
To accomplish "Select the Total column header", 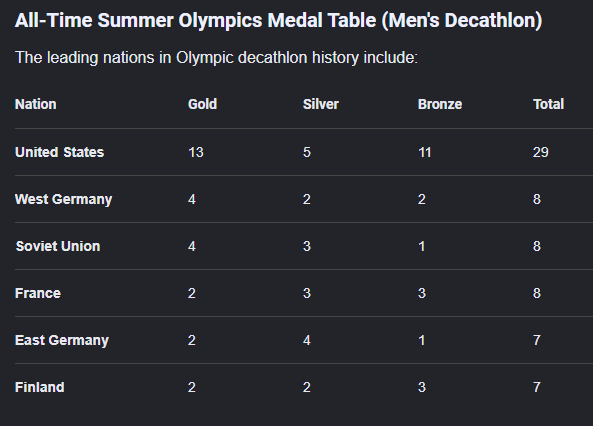I will pyautogui.click(x=548, y=104).
